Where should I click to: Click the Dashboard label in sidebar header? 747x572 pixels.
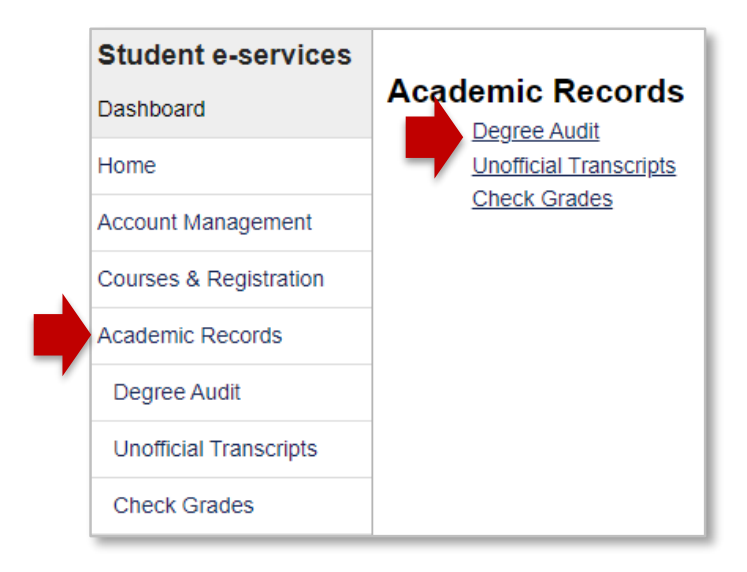[151, 109]
